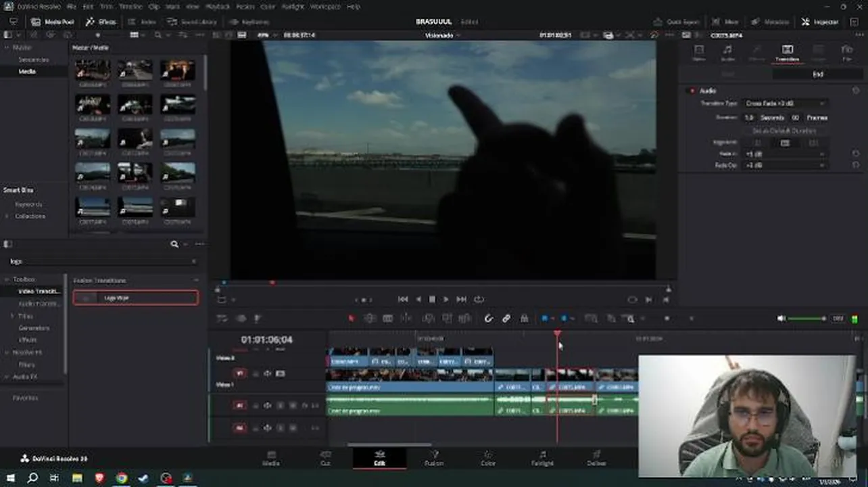
Task: Toggle Position Lock padlock icon
Action: pyautogui.click(x=524, y=319)
